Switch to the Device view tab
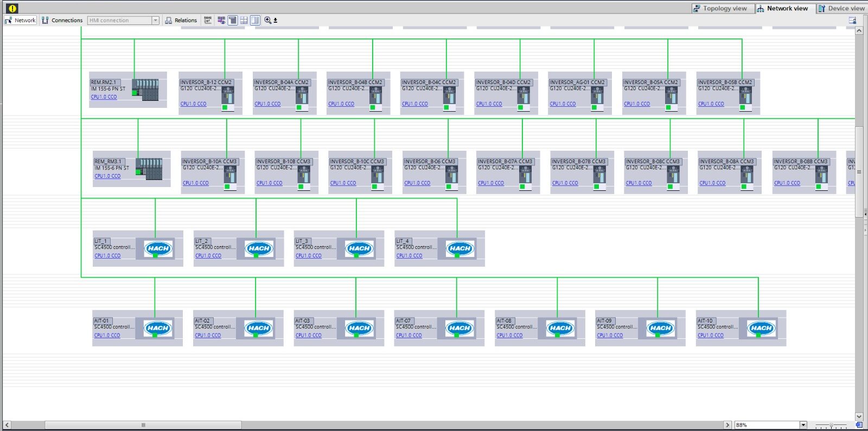The height and width of the screenshot is (431, 868). (x=841, y=8)
